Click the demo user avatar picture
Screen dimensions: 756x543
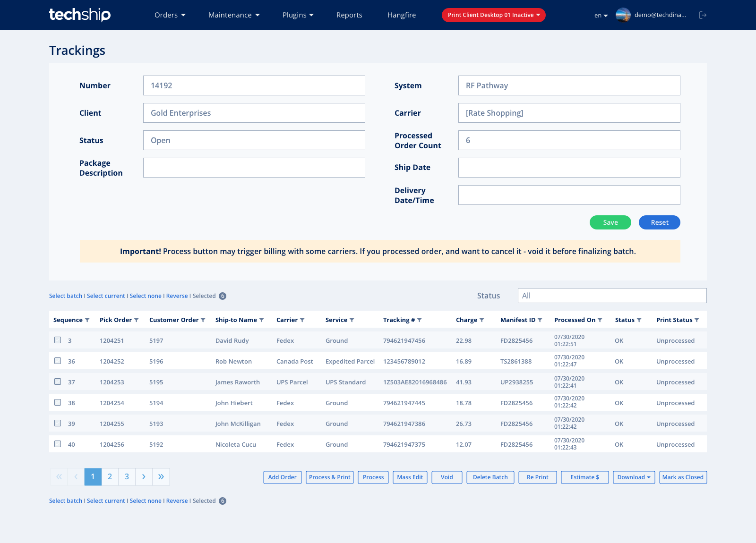(623, 15)
